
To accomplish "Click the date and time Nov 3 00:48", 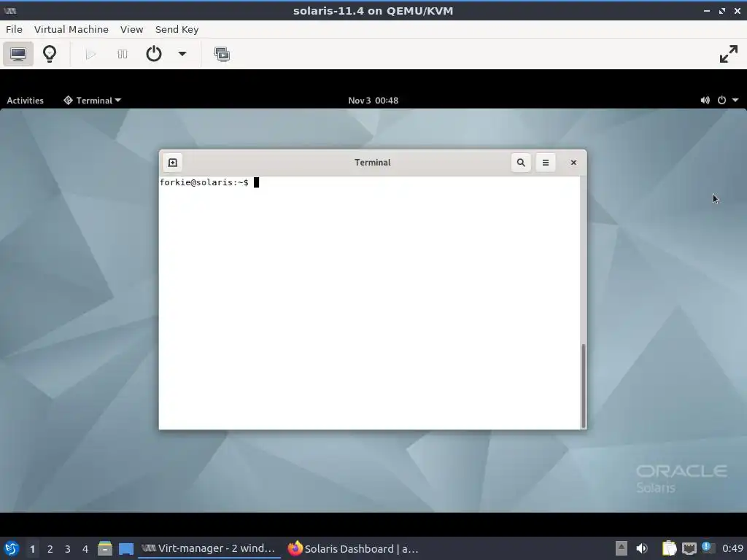I will [373, 101].
